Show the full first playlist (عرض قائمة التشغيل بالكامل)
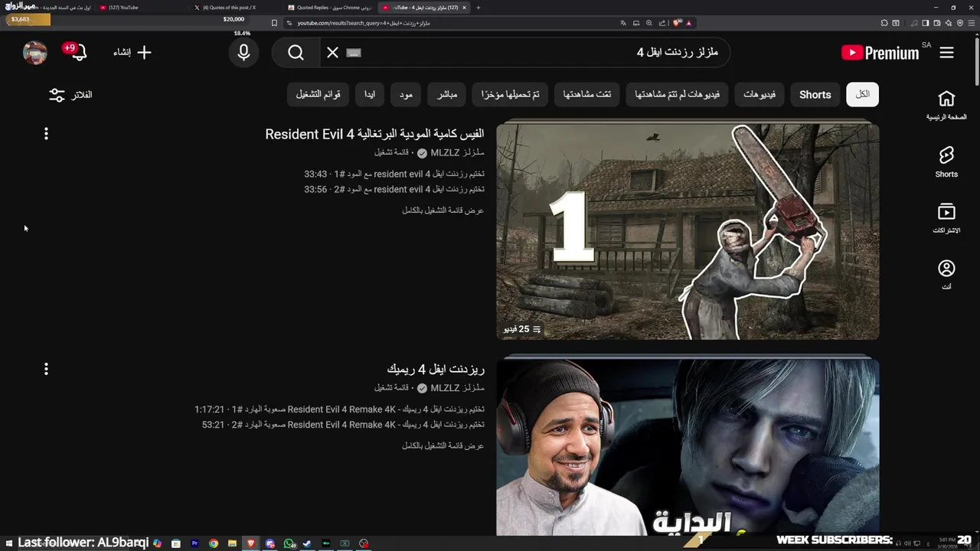The image size is (980, 551). click(x=443, y=210)
